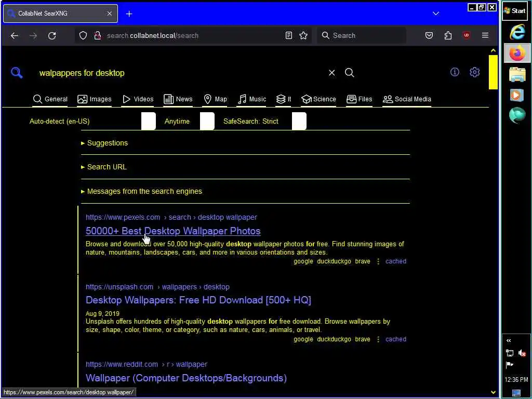Go back with the browser back arrow
The image size is (532, 399).
tap(14, 36)
